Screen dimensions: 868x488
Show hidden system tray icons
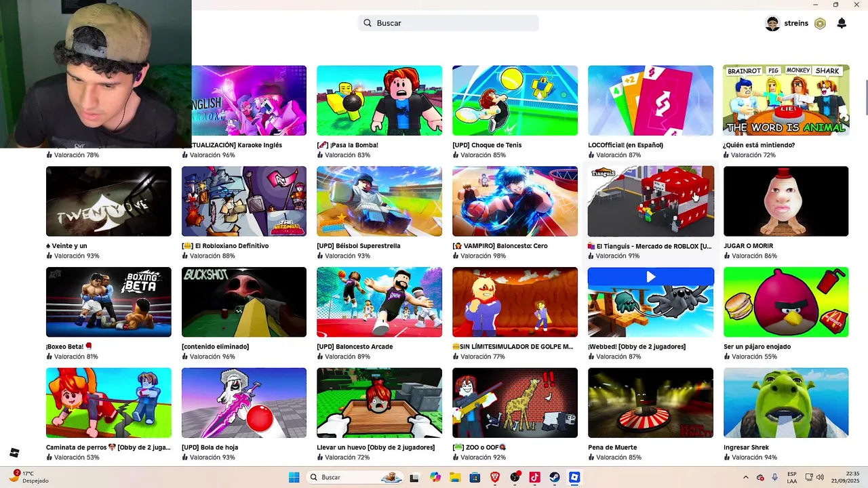click(746, 477)
